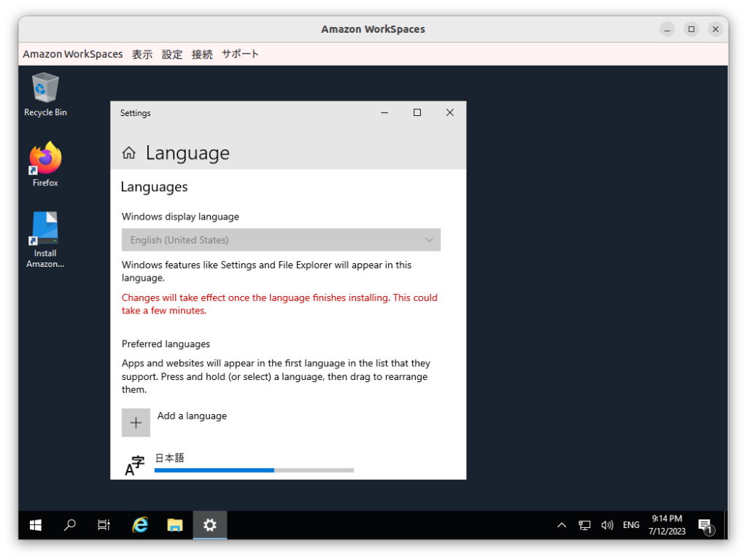Click the network icon in the system tray
The image size is (747, 560).
click(584, 524)
